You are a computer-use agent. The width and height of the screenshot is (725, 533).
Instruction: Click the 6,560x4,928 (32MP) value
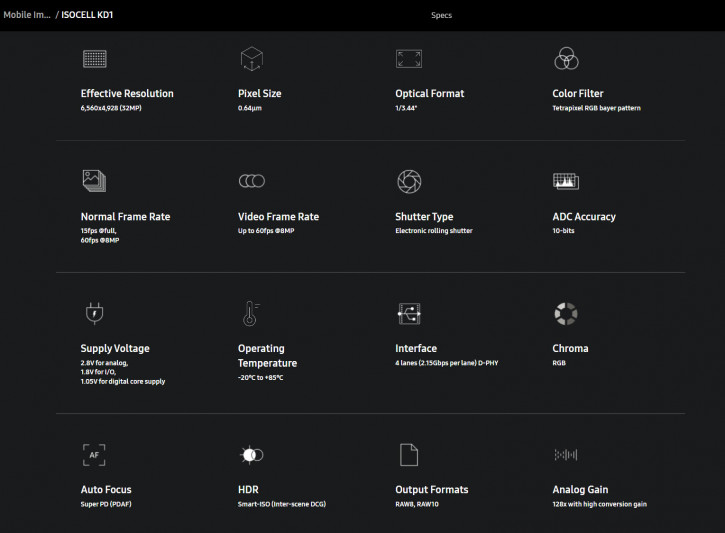[x=111, y=108]
